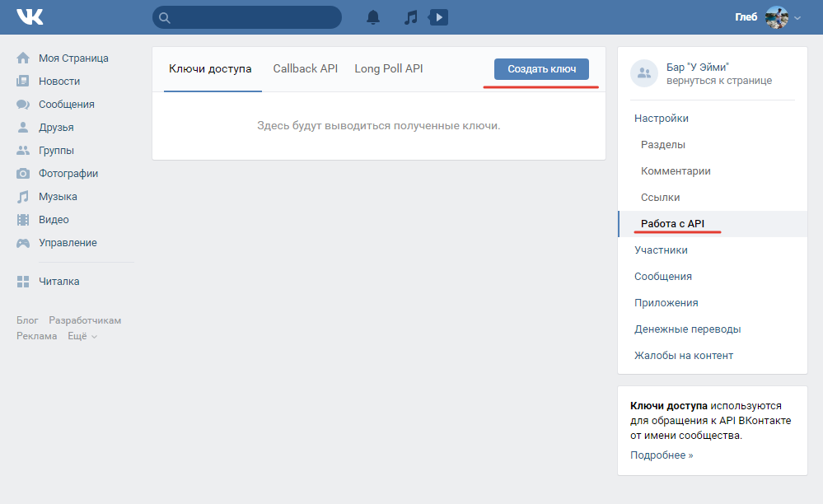Open the notifications bell icon

point(374,17)
